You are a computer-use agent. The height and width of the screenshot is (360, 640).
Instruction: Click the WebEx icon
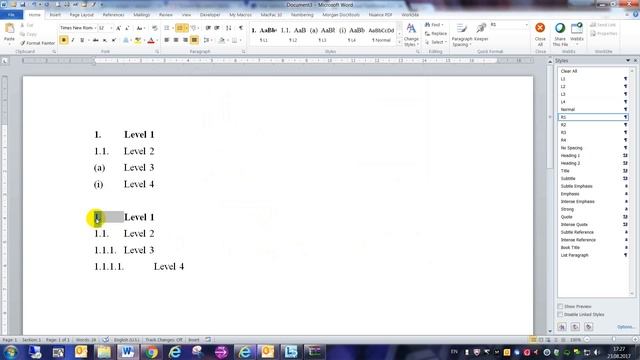pos(577,28)
